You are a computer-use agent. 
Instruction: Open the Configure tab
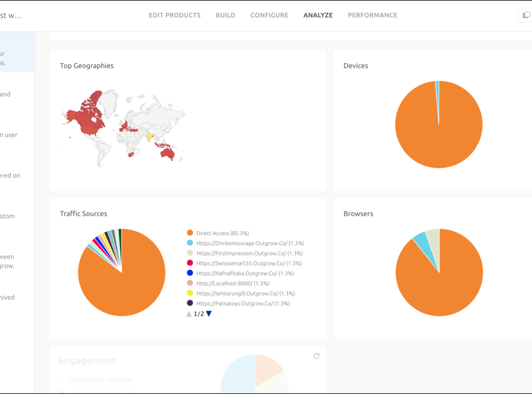pos(269,15)
